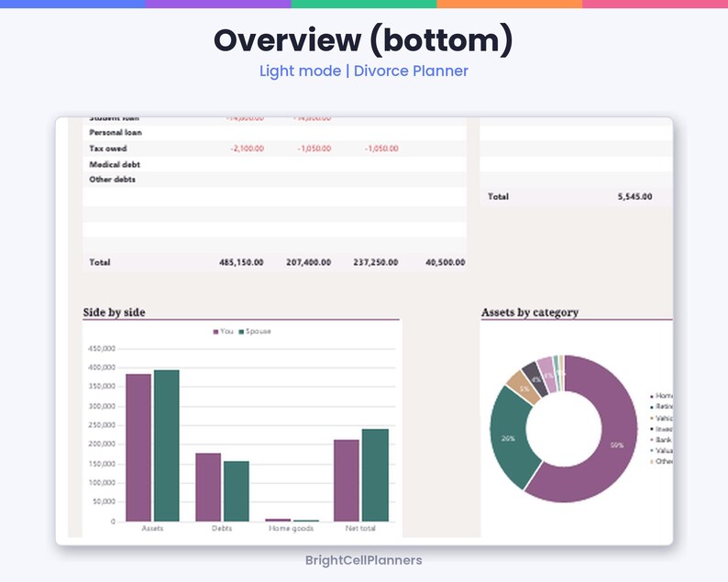This screenshot has height=582, width=728.
Task: Click the 50,000 y-axis label
Action: point(104,501)
